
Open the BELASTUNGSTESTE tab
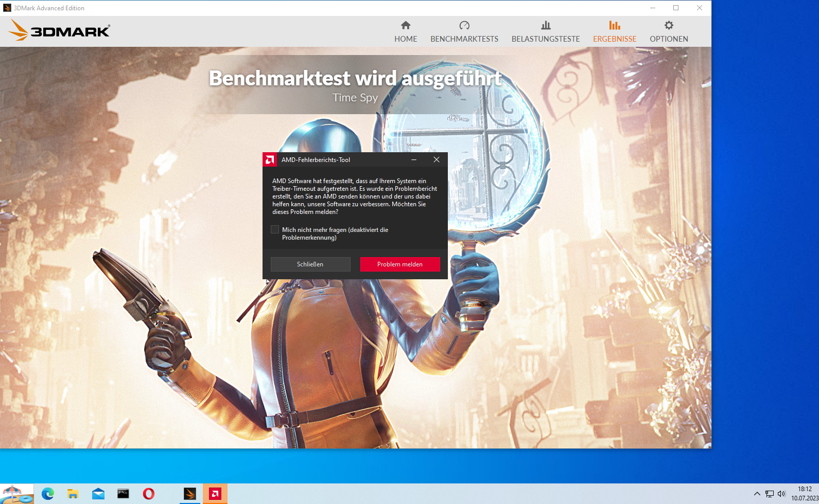(x=546, y=32)
